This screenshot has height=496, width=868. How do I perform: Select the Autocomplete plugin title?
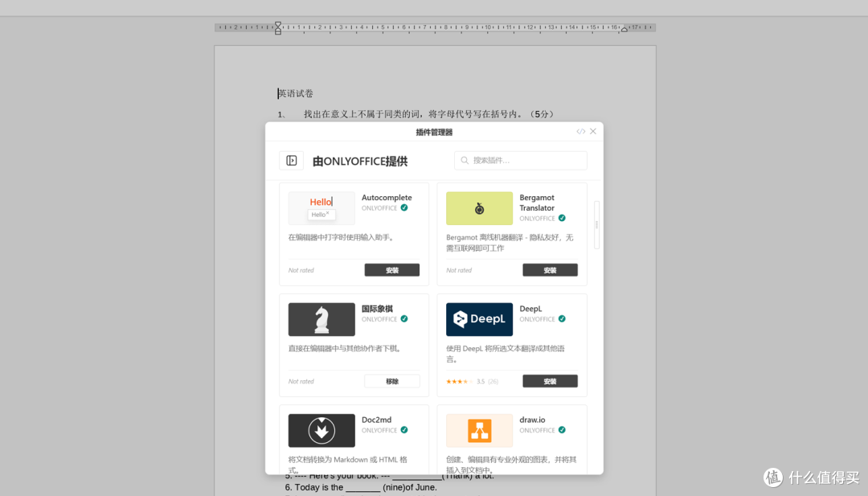(387, 198)
